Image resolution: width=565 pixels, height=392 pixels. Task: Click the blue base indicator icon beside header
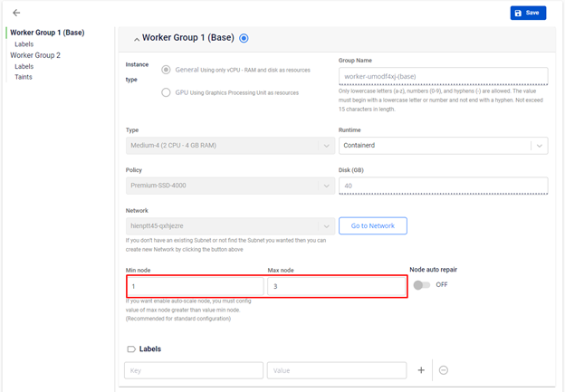coord(244,38)
